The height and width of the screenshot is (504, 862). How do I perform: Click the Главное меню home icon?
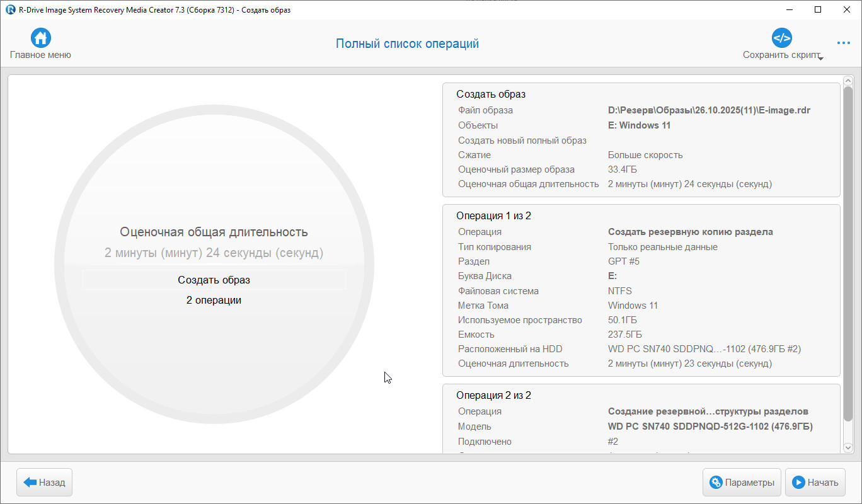[40, 38]
